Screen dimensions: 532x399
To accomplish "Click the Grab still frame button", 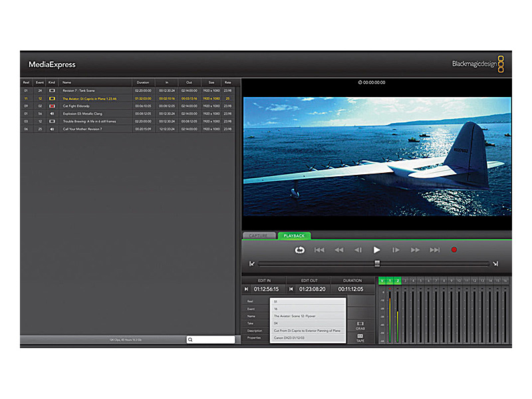I will (x=360, y=326).
